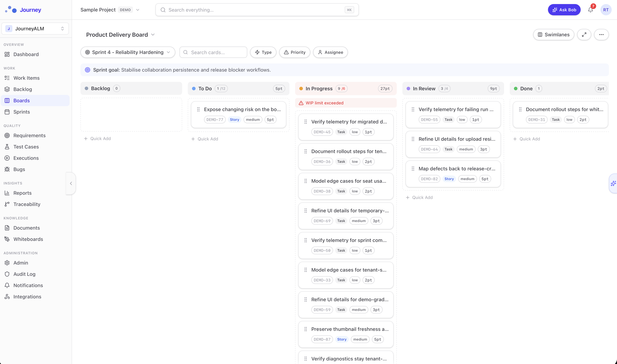Viewport: 617px width, 364px height.
Task: Expand the Product Delivery Board dropdown
Action: click(x=153, y=35)
